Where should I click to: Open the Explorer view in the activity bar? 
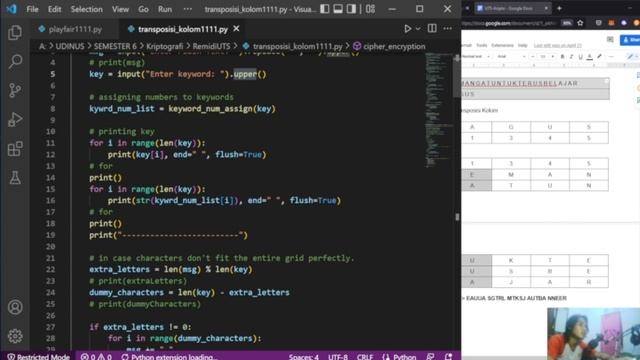(x=15, y=33)
